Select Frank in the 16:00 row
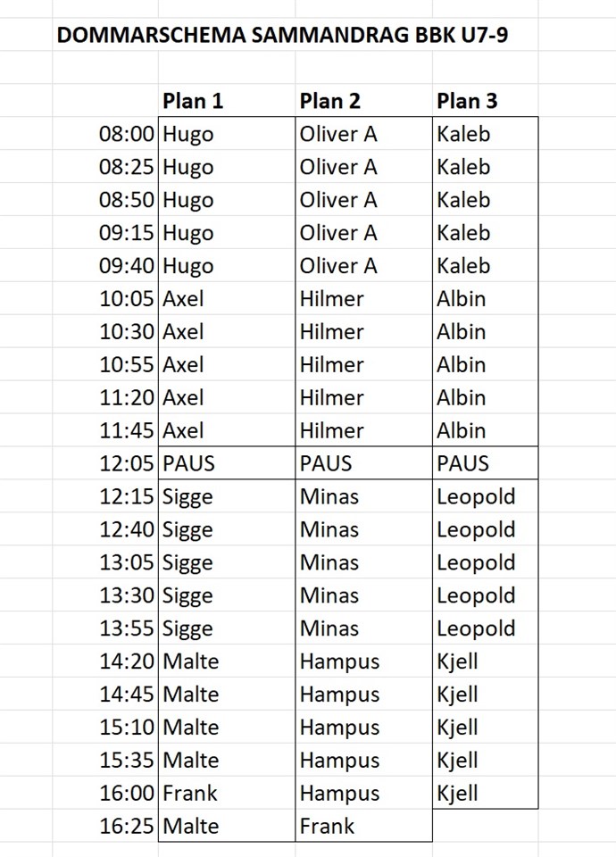This screenshot has height=857, width=616. point(190,793)
